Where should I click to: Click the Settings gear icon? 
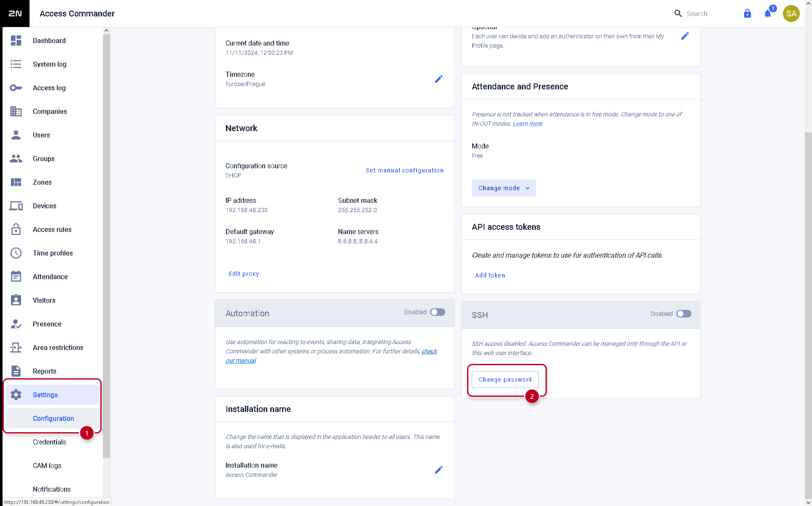16,394
